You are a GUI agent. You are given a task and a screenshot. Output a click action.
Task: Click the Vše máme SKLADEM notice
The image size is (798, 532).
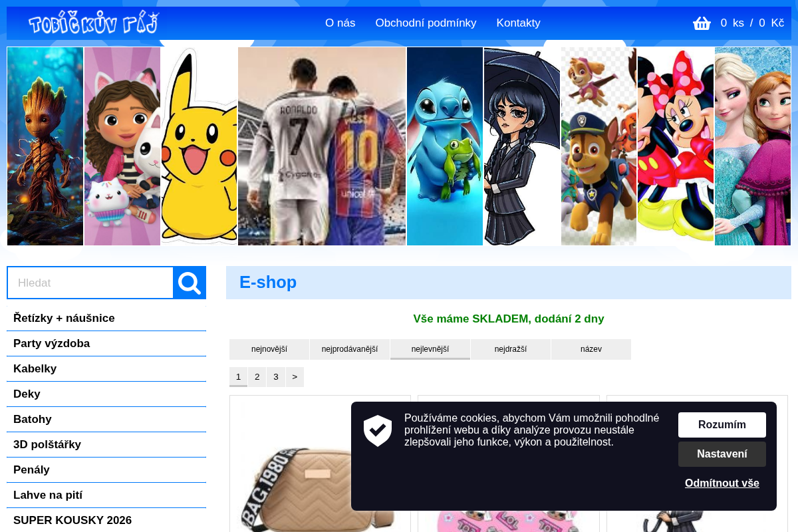(509, 319)
